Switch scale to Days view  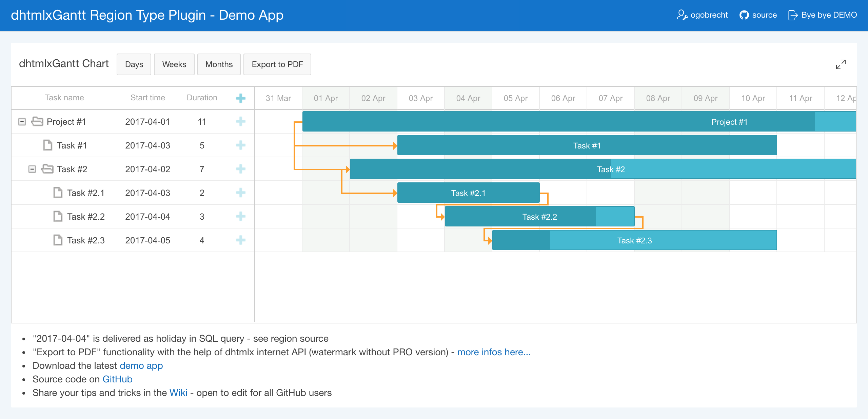(134, 64)
